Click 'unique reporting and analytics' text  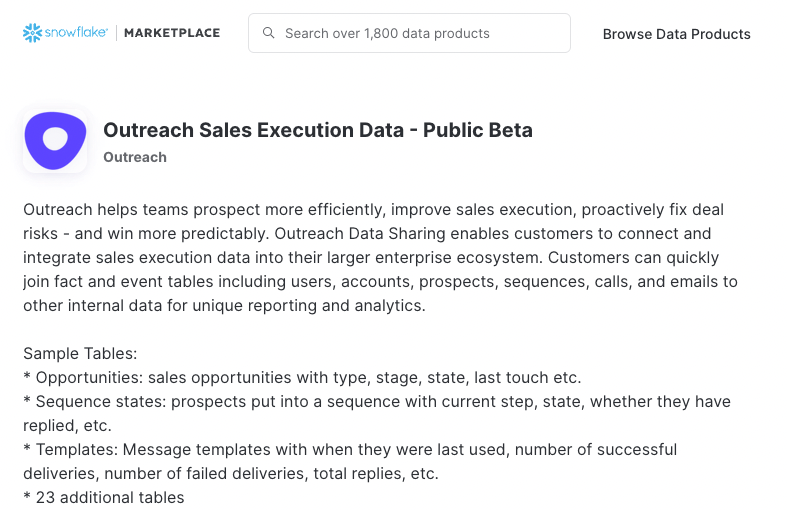point(309,306)
